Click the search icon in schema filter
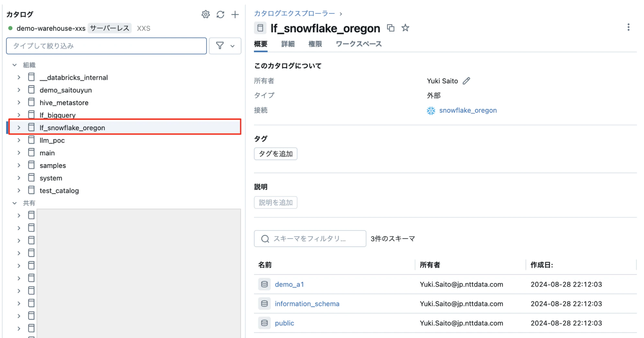 [265, 239]
